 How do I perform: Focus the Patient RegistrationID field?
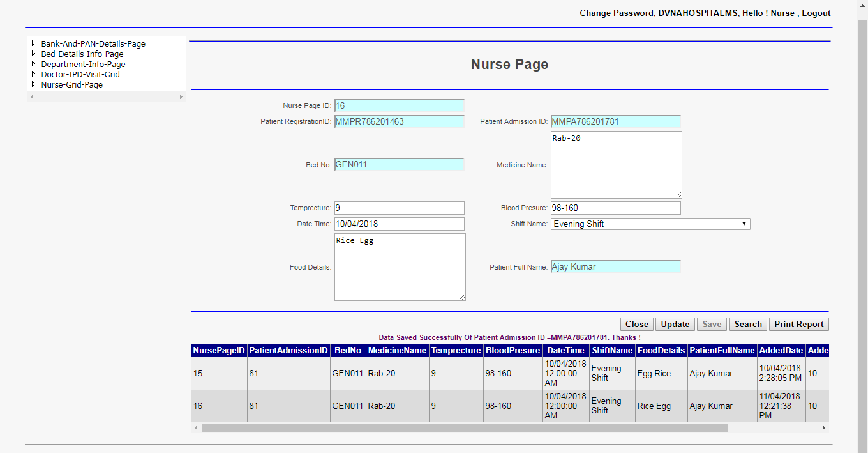tap(400, 121)
